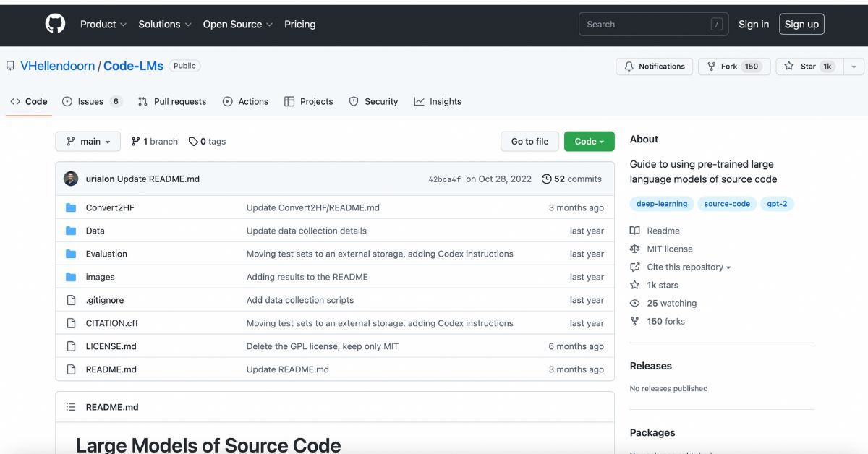Select the Actions tab icon
Viewport: 868px width, 454px height.
point(228,101)
